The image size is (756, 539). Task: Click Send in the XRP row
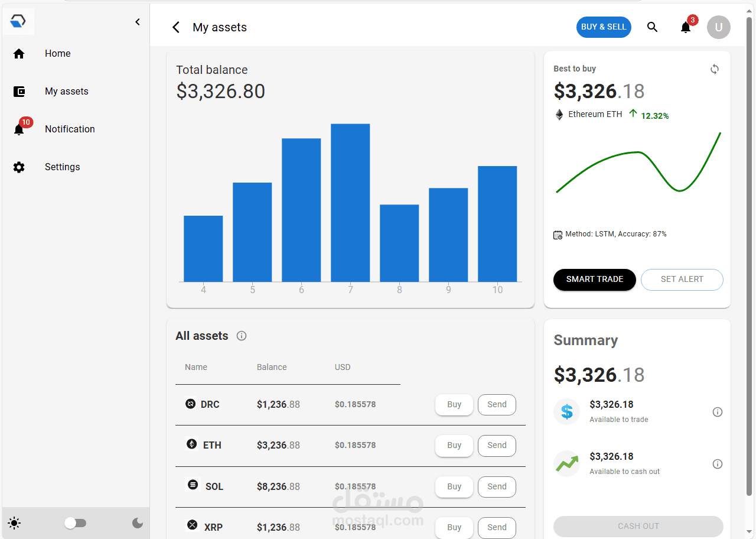[x=497, y=528]
